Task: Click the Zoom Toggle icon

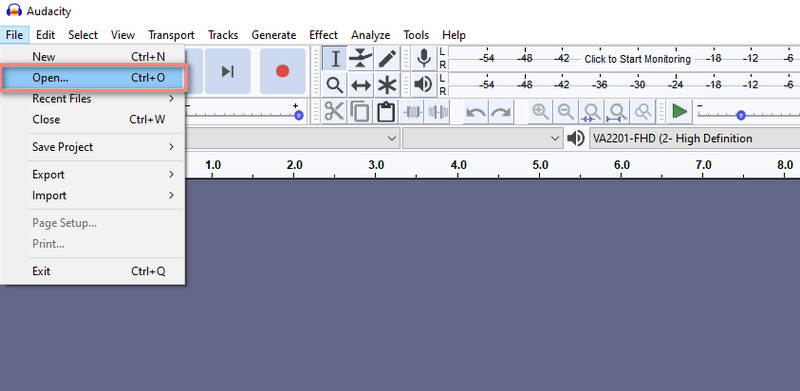Action: (x=643, y=111)
